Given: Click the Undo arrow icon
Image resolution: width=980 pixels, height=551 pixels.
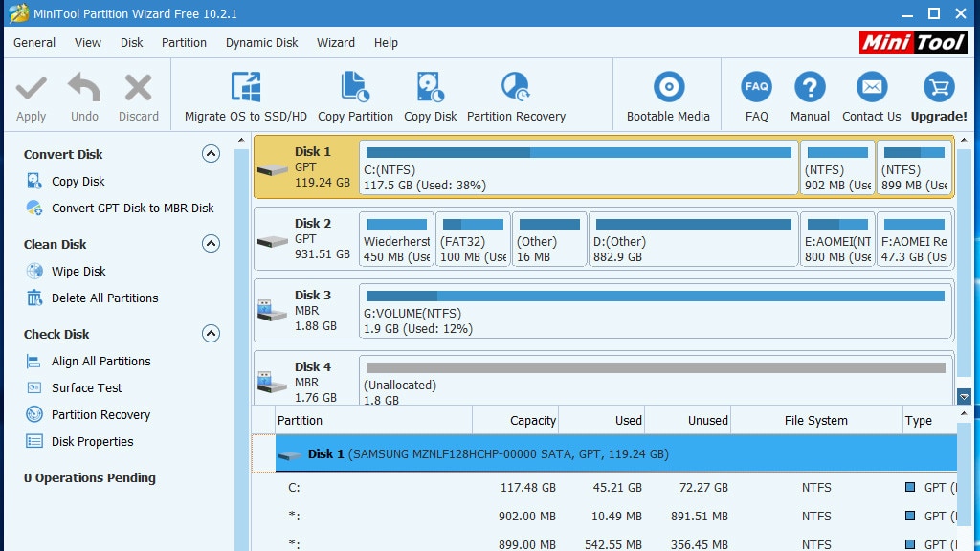Looking at the screenshot, I should [x=84, y=87].
